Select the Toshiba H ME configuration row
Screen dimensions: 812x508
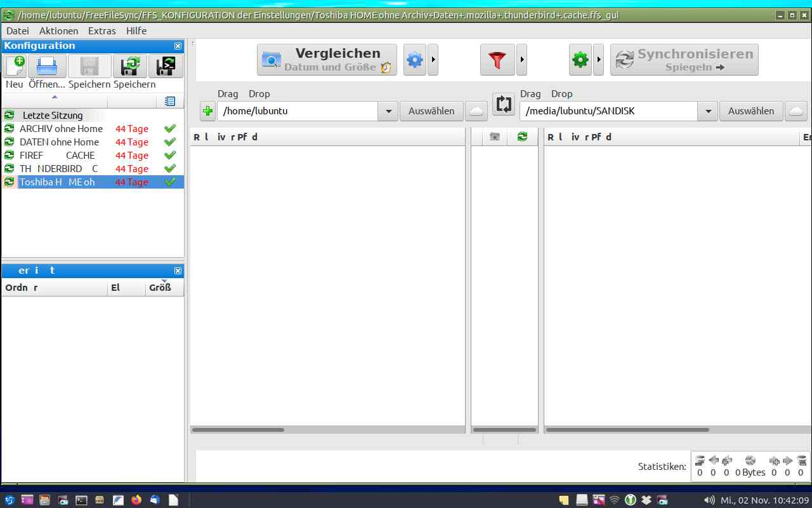(x=93, y=182)
